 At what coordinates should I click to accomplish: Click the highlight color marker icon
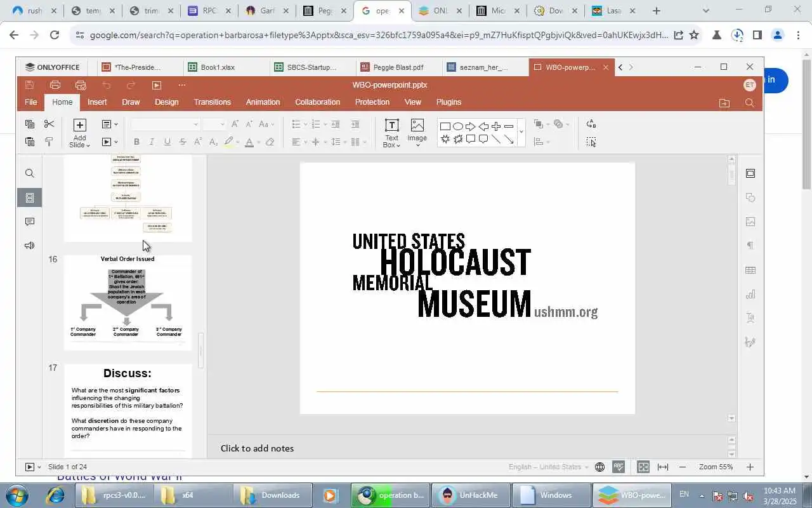tap(228, 142)
